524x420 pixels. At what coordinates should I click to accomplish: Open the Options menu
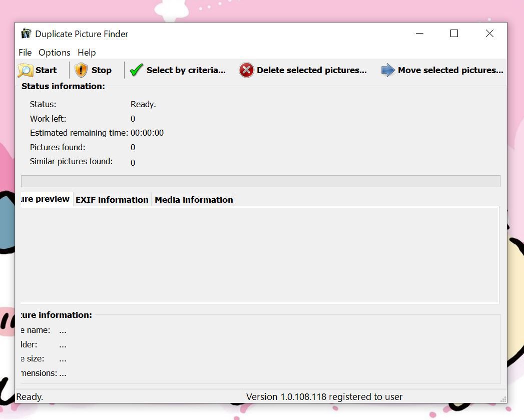(55, 53)
